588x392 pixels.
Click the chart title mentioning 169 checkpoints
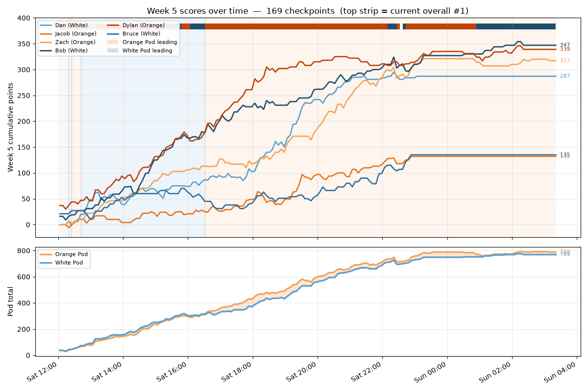308,11
